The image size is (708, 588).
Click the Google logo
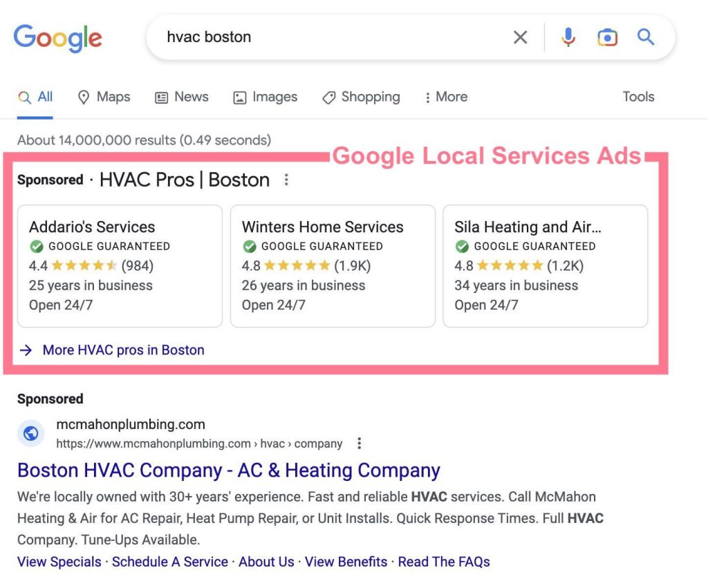pyautogui.click(x=57, y=37)
